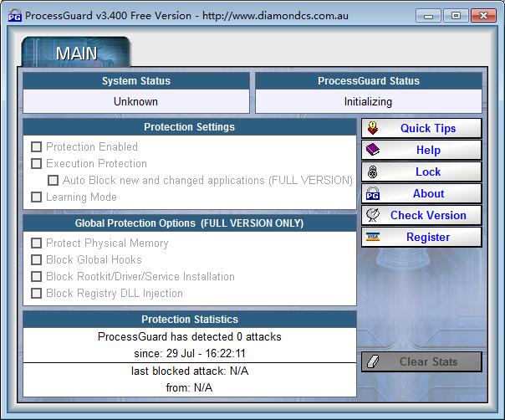Open Quick Tips
This screenshot has width=505, height=420.
[x=421, y=128]
